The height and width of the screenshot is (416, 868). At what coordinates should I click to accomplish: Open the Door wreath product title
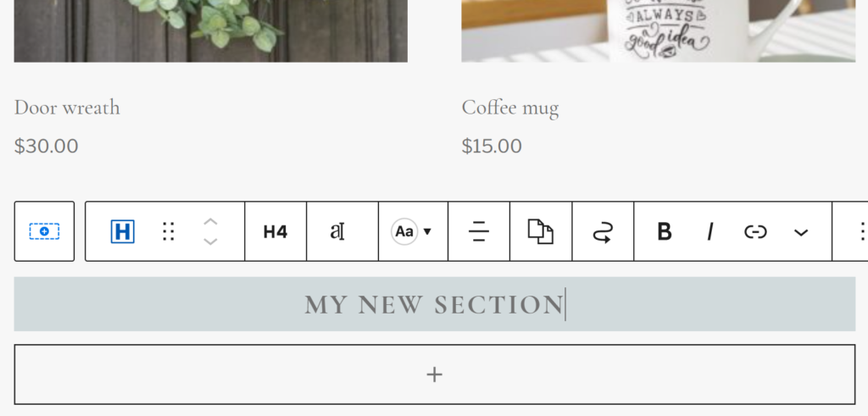pos(67,108)
